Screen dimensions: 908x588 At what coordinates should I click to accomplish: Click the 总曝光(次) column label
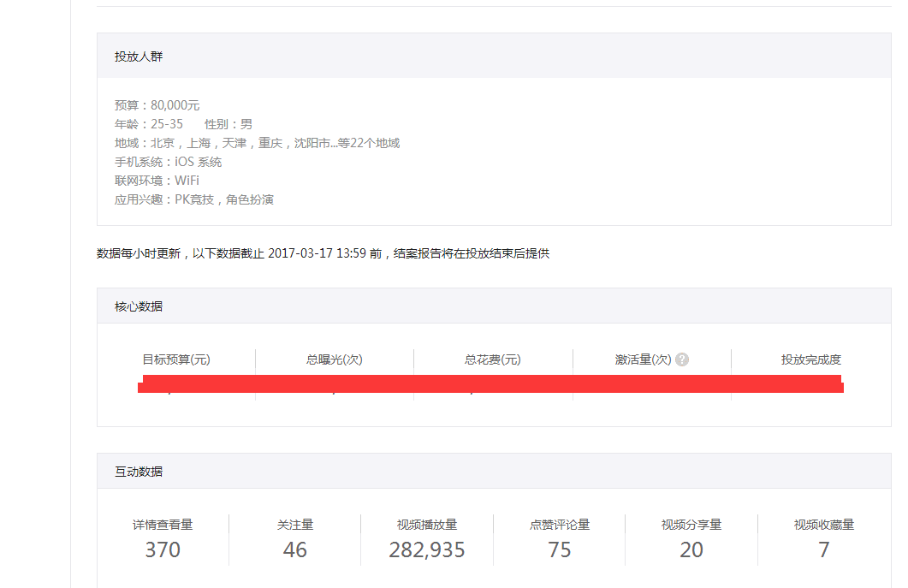pos(335,360)
